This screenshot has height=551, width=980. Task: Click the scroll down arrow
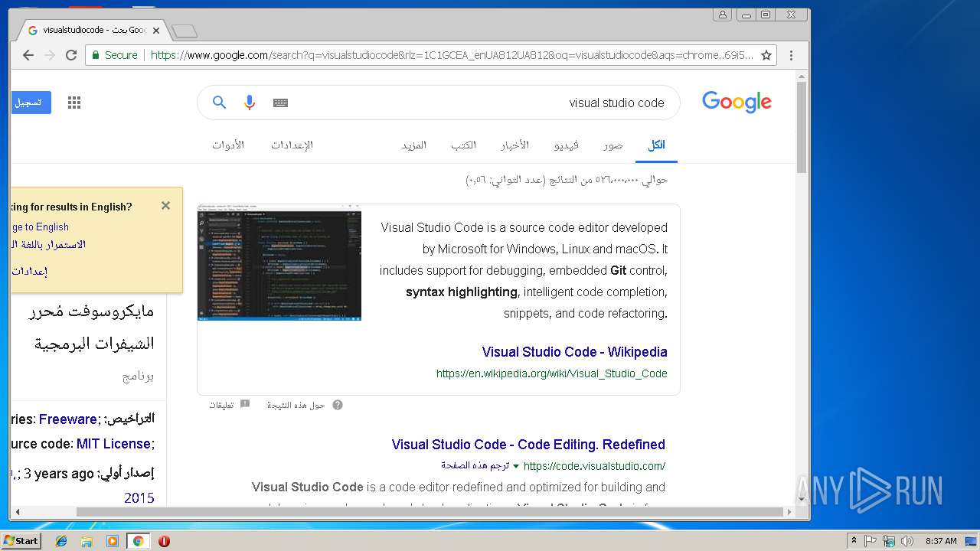pos(802,500)
